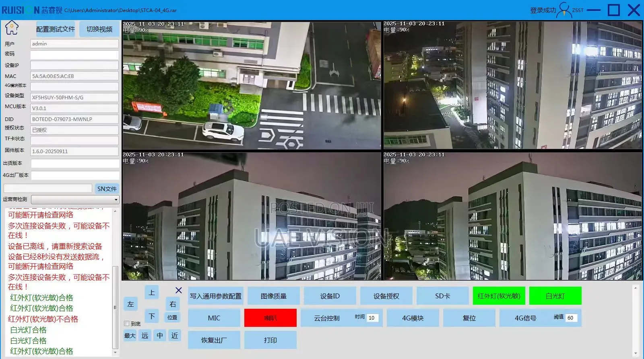The image size is (644, 359).
Task: Click the 设备IP input field
Action: point(74,65)
